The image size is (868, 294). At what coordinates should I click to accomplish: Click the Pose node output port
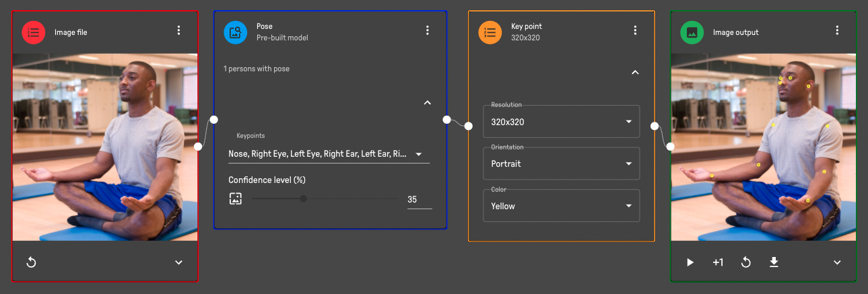pyautogui.click(x=446, y=120)
